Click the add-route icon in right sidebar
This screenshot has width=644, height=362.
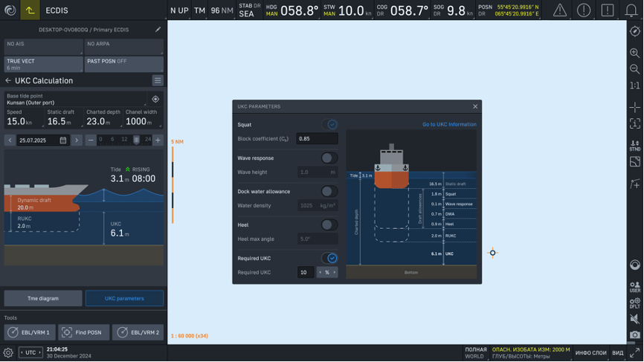click(635, 184)
